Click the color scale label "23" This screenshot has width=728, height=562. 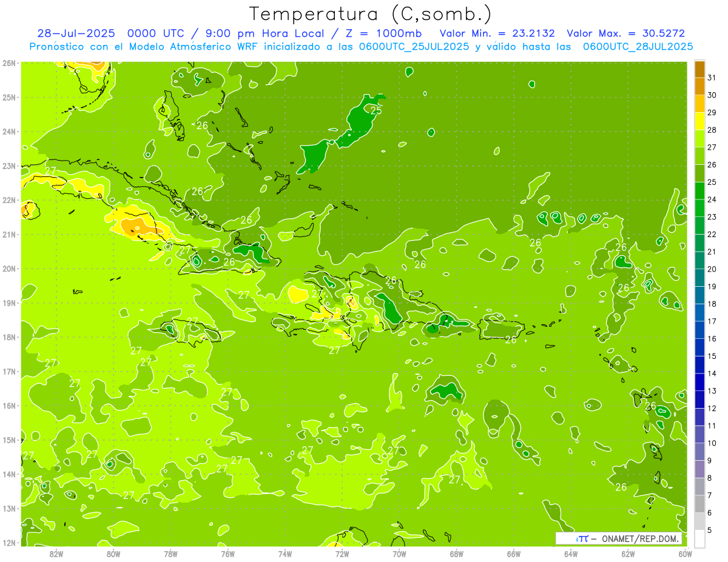(x=712, y=216)
